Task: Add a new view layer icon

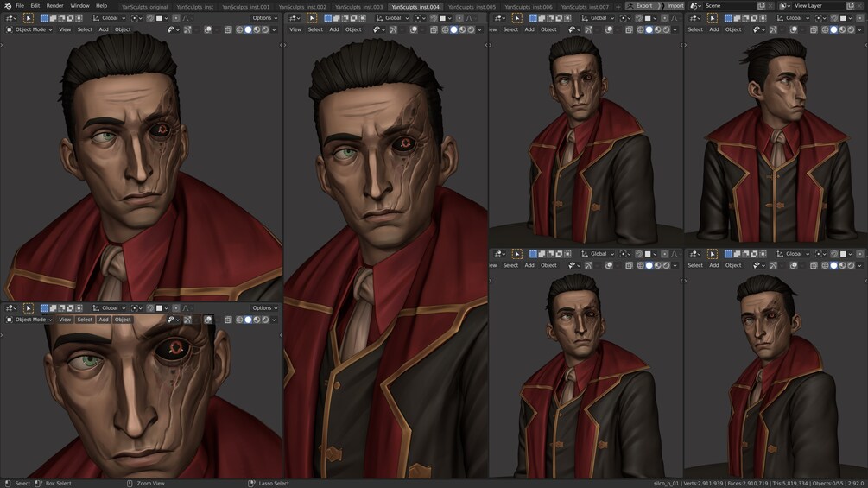Action: tap(850, 5)
